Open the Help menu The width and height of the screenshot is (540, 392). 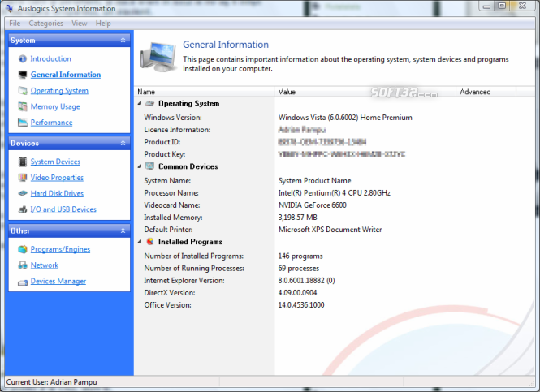(x=103, y=24)
